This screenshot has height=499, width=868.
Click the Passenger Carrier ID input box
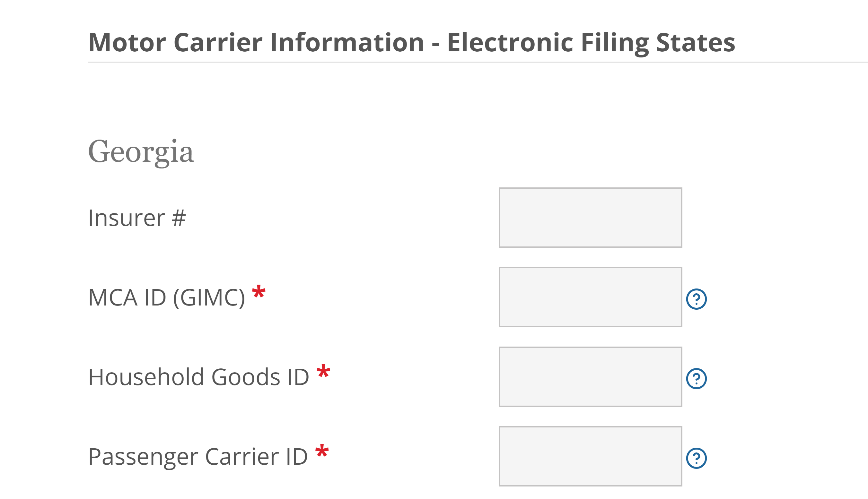tap(590, 456)
